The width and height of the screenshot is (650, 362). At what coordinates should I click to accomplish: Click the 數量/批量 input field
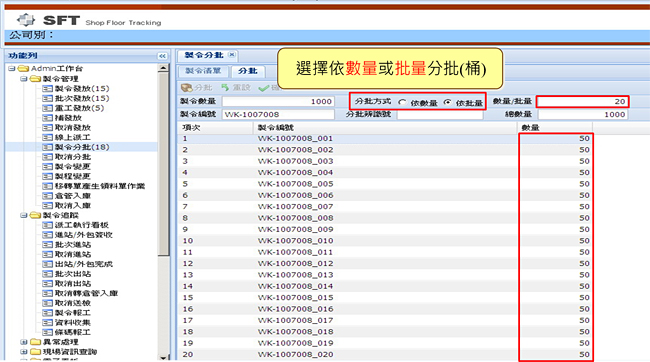(x=582, y=102)
